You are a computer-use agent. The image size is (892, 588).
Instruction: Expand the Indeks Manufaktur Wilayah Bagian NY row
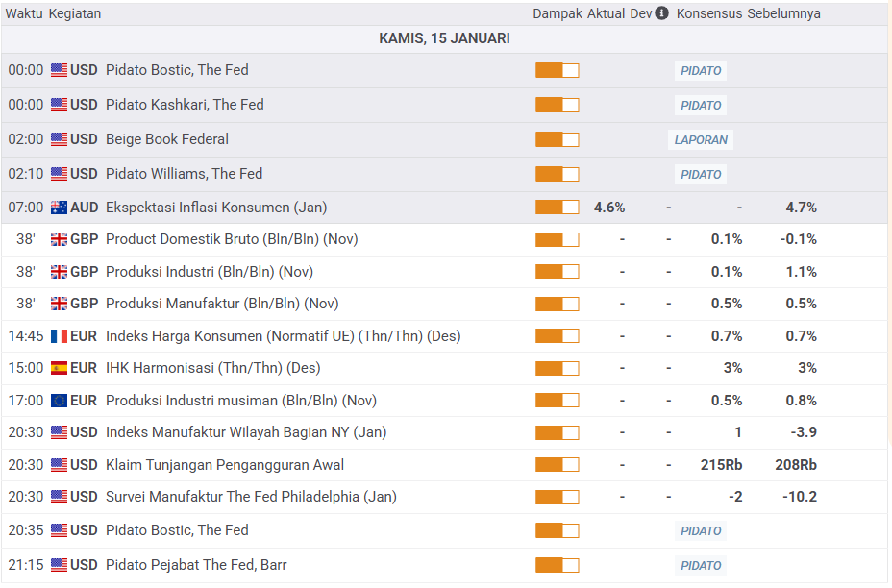tap(245, 432)
